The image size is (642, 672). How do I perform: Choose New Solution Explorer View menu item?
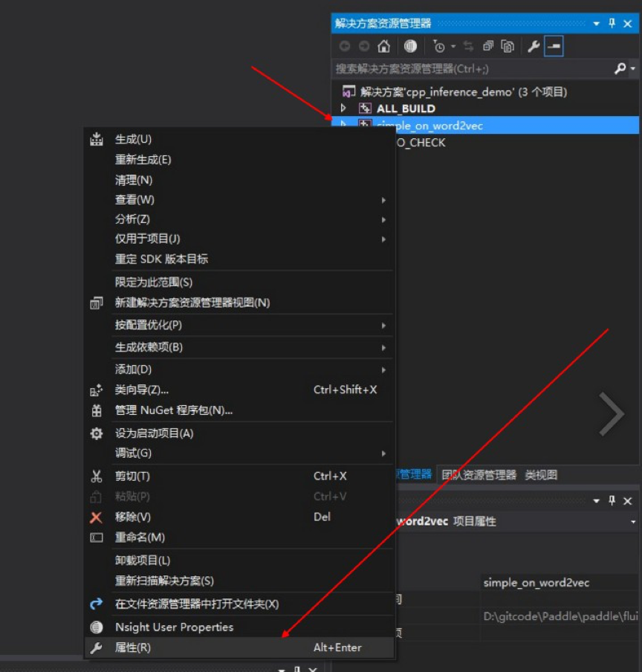click(x=239, y=303)
